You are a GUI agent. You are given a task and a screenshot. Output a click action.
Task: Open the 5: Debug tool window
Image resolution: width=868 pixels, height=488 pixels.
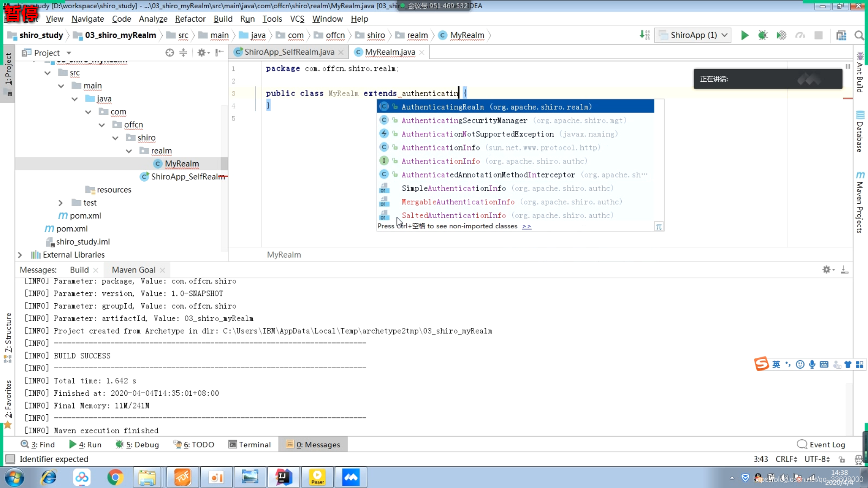tap(137, 445)
